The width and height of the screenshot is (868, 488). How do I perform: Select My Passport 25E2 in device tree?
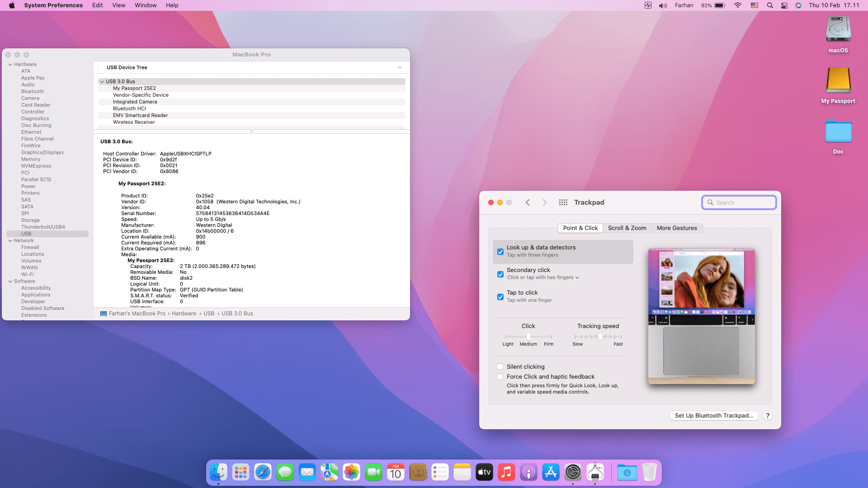click(134, 88)
